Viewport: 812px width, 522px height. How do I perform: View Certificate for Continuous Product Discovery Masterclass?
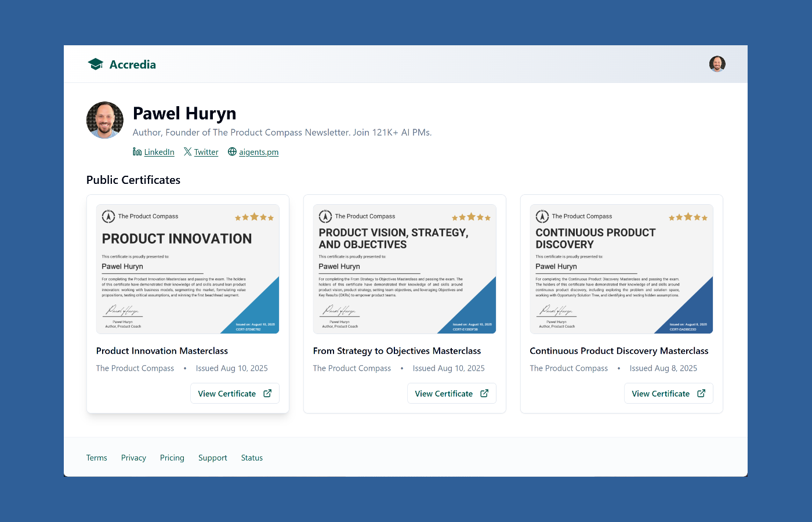pyautogui.click(x=669, y=393)
